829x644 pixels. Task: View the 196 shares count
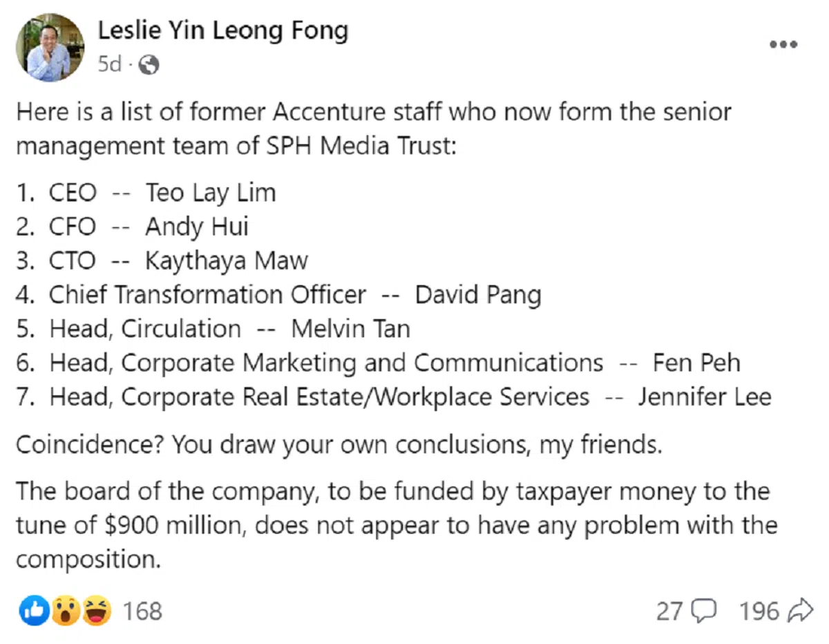pyautogui.click(x=759, y=611)
